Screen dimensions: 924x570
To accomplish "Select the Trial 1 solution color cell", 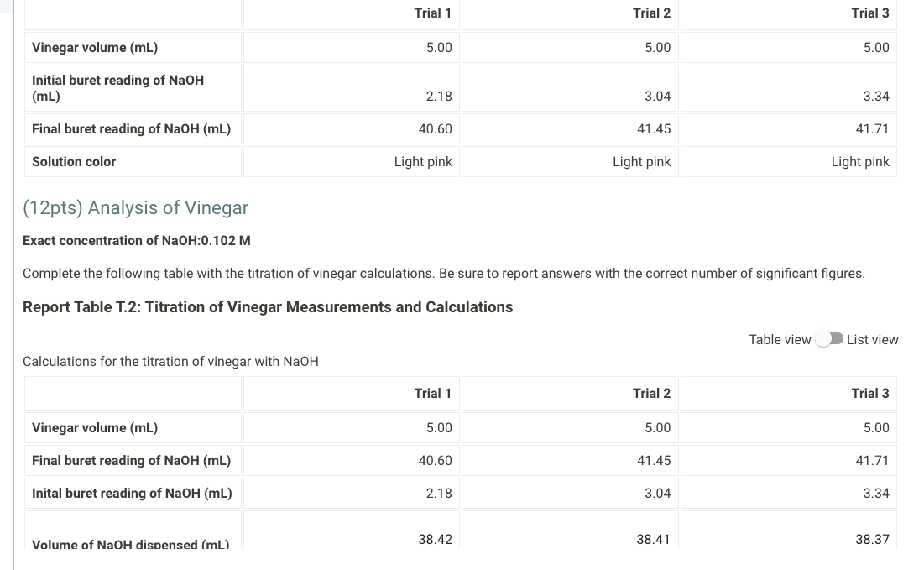I will (351, 161).
